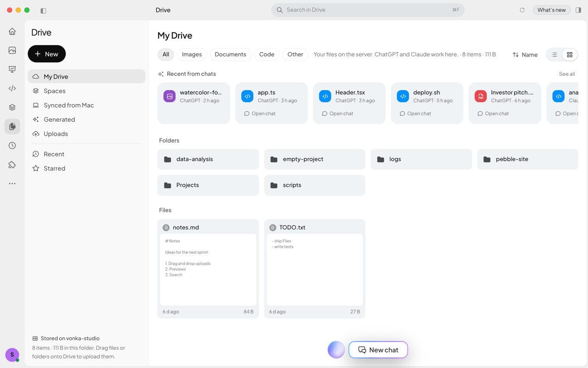Image resolution: width=588 pixels, height=368 pixels.
Task: Toggle the right side panel icon
Action: 578,10
